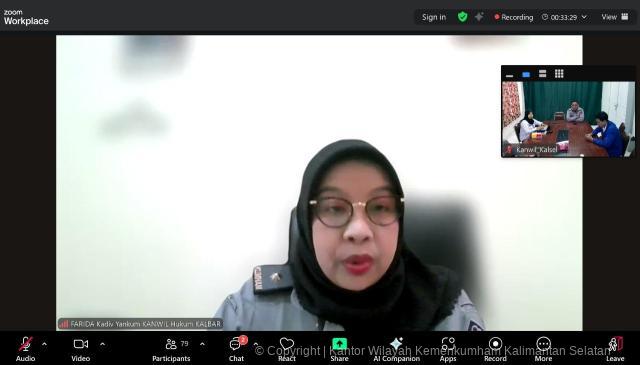The width and height of the screenshot is (640, 365).
Task: Click the Sign in button
Action: pyautogui.click(x=434, y=17)
